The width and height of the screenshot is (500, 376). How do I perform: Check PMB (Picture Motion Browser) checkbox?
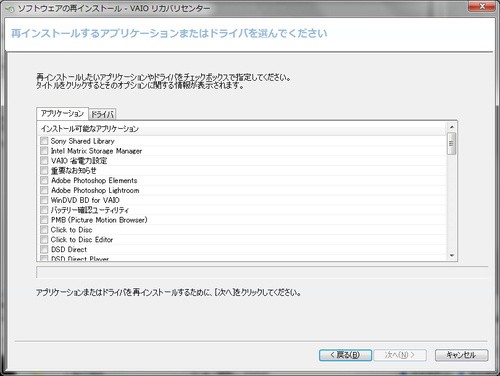pyautogui.click(x=44, y=220)
